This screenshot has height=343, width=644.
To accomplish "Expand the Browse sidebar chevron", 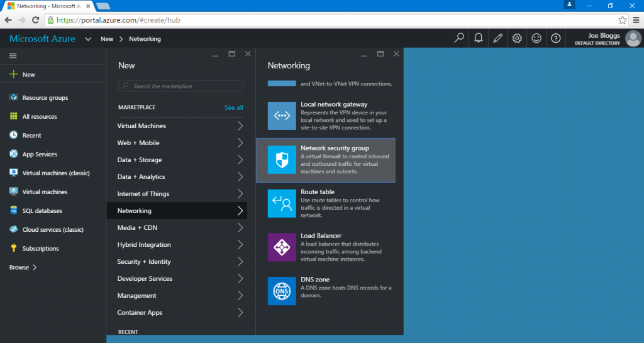I will (x=35, y=267).
